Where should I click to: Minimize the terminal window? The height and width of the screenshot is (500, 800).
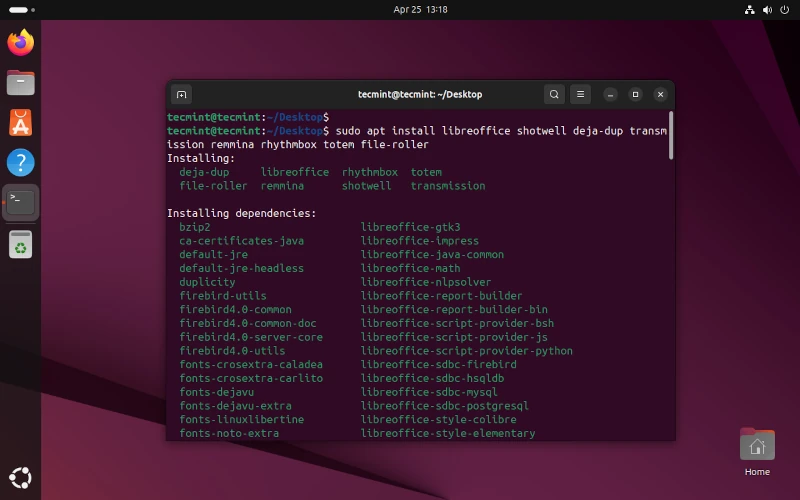(x=610, y=95)
